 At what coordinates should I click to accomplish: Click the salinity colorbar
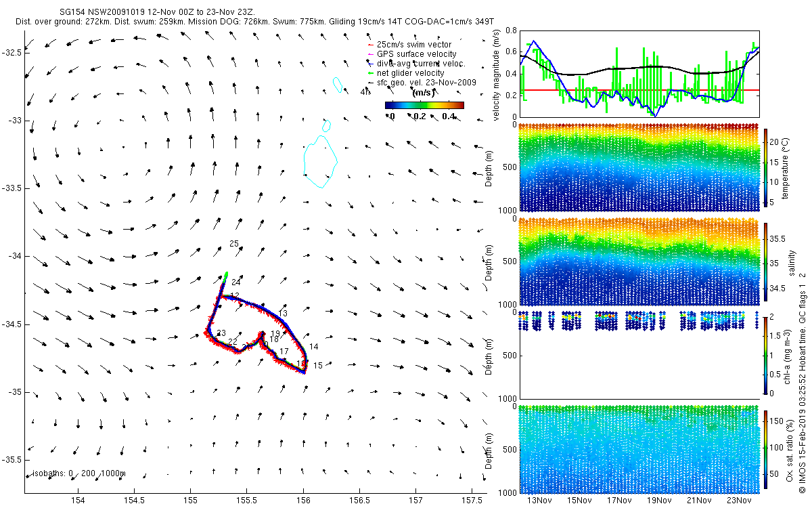(766, 261)
